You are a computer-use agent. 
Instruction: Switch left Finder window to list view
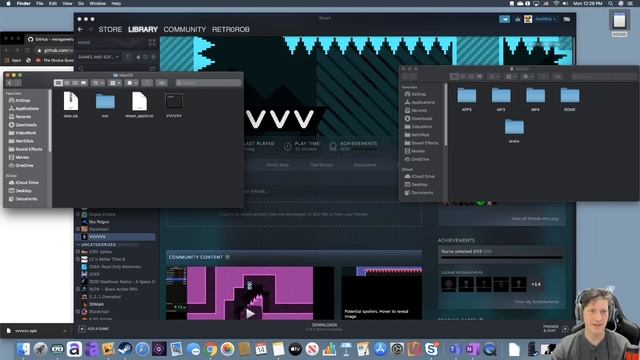(67, 83)
